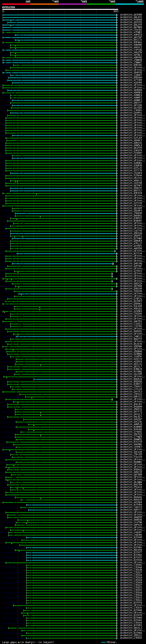The image size is (146, 644).
Task: Select UniRef100_P31009 entry
Action: point(131,457)
